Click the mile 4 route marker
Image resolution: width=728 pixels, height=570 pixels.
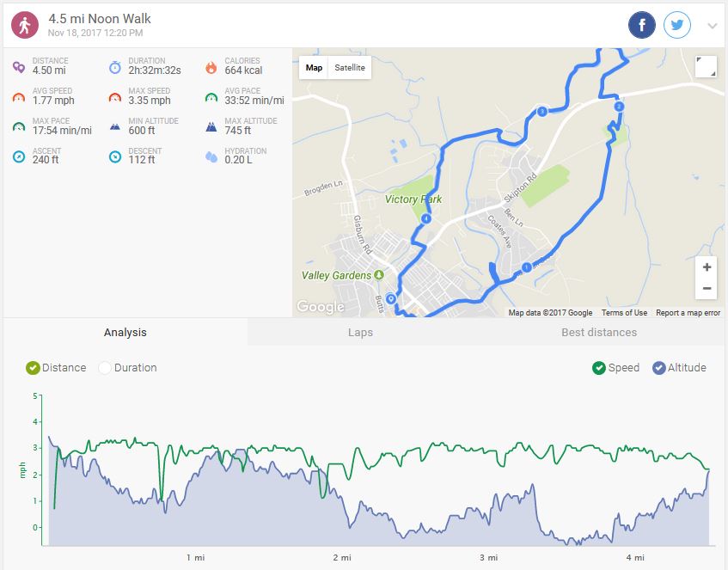pyautogui.click(x=426, y=219)
